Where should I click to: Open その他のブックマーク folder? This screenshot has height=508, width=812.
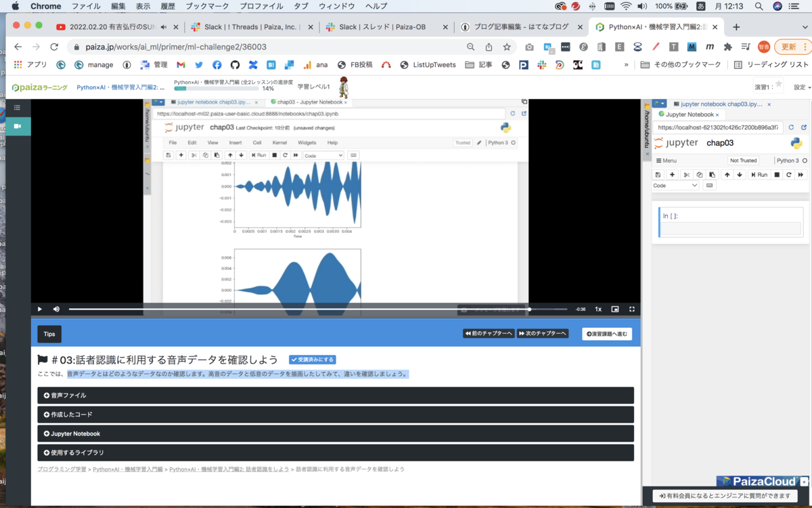(x=681, y=65)
